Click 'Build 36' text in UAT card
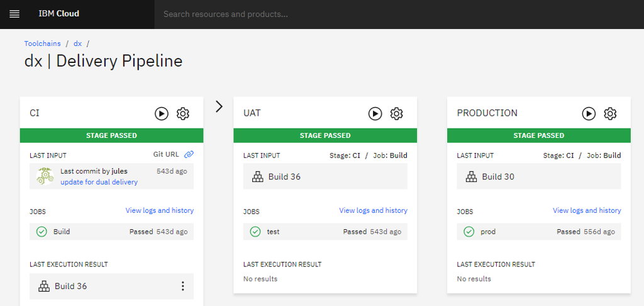The height and width of the screenshot is (306, 644). click(285, 177)
